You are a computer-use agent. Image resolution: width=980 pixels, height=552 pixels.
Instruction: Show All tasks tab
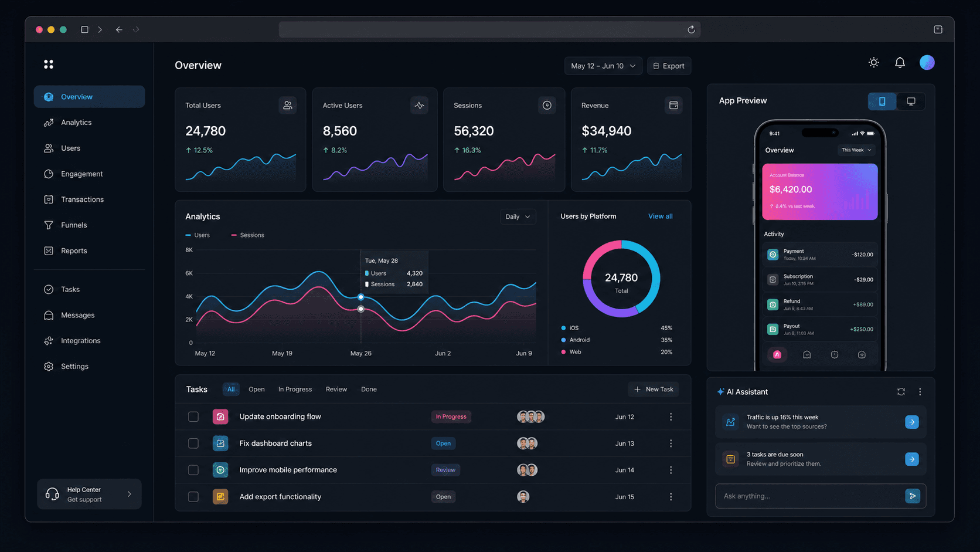[231, 390]
